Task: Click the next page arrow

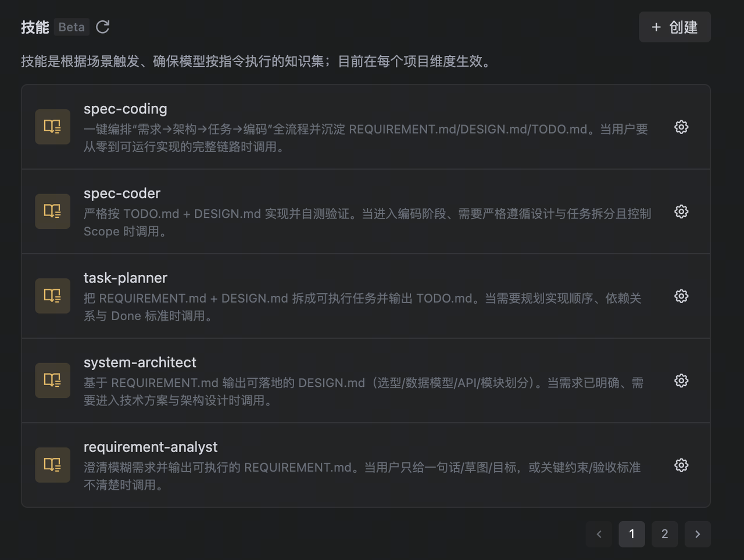Action: click(697, 534)
